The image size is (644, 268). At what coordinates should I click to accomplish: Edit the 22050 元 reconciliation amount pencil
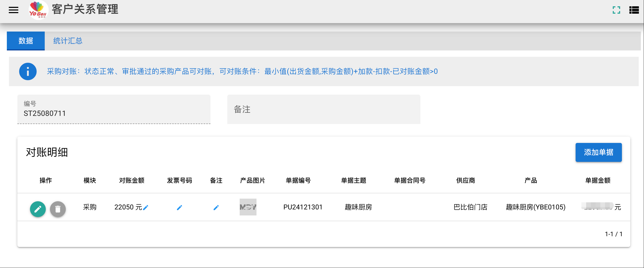[x=145, y=208]
